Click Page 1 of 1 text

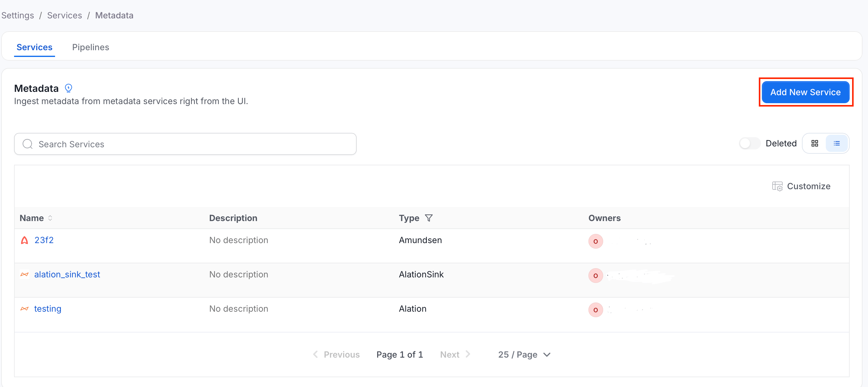tap(400, 355)
